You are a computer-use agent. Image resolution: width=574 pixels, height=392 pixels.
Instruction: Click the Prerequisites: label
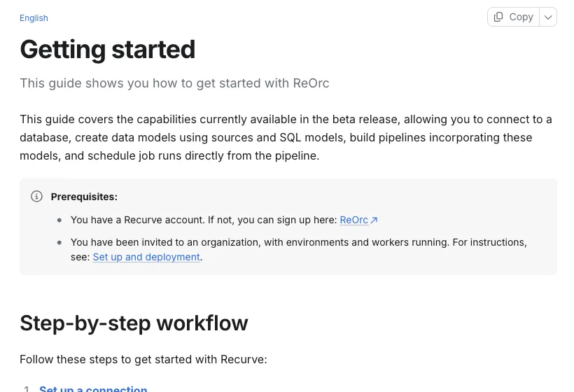[x=84, y=197]
